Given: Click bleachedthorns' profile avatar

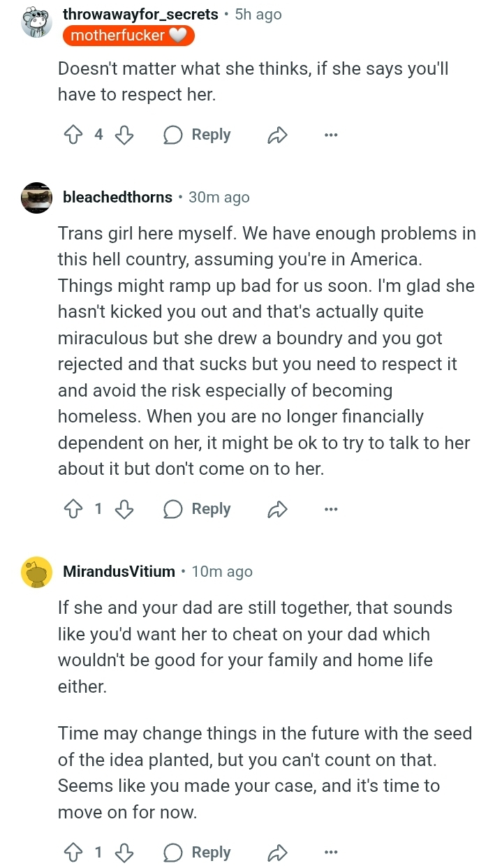Looking at the screenshot, I should click(x=37, y=198).
